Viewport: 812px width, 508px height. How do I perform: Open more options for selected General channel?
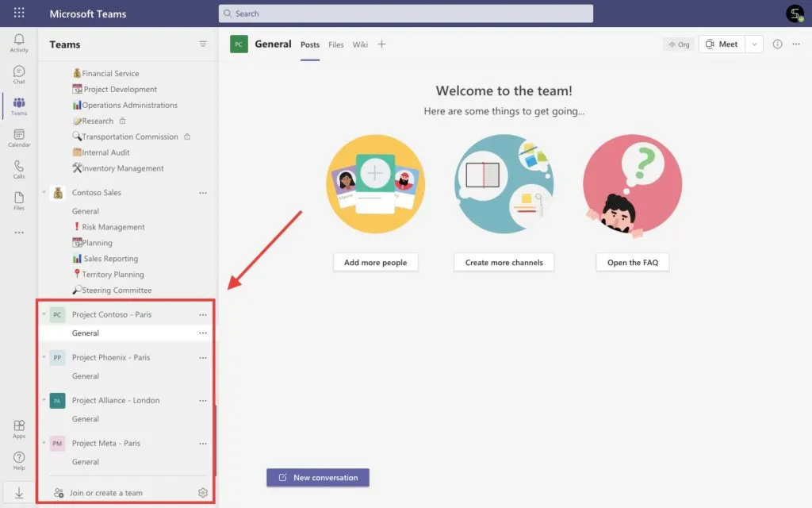(203, 333)
